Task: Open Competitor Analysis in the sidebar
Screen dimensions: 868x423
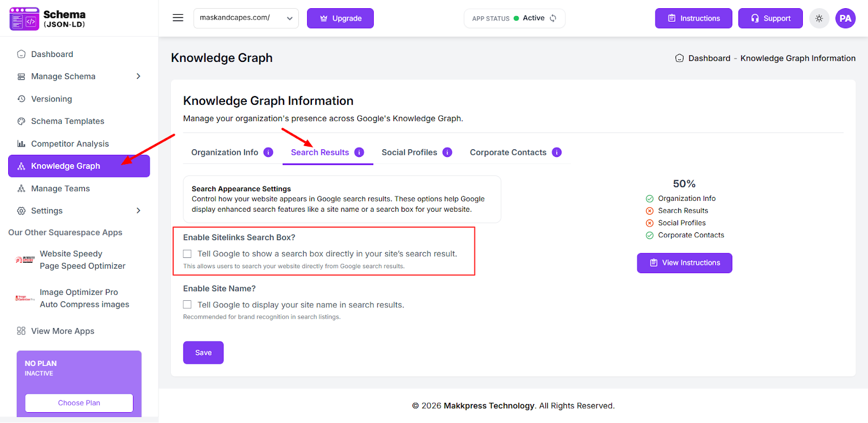Action: 70,144
